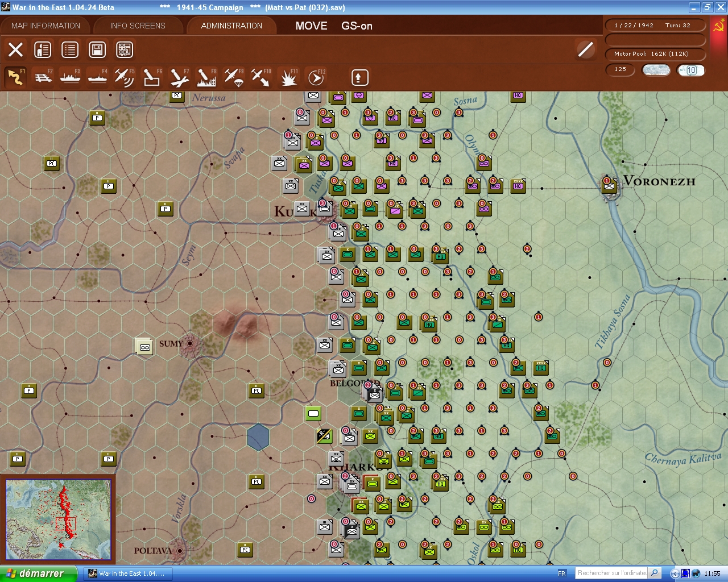Click the Soviet hammer and sickle flag
The image size is (728, 582).
(x=719, y=27)
